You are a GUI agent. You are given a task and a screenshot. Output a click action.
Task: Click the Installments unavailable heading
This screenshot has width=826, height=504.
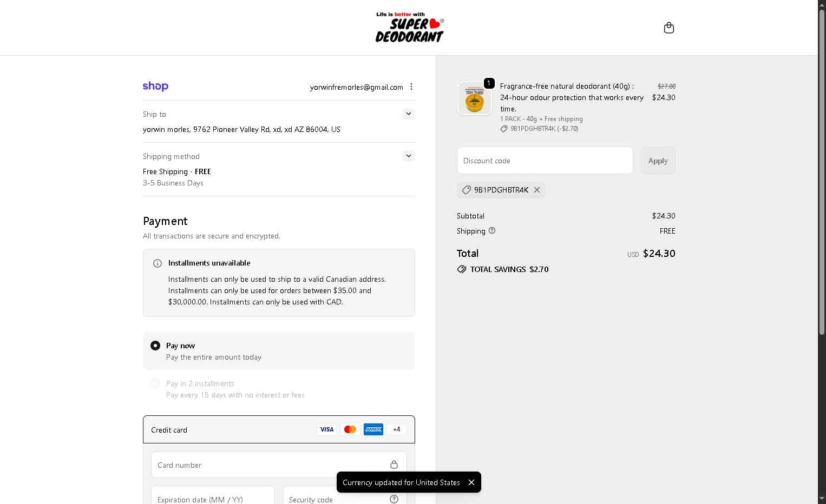point(209,263)
